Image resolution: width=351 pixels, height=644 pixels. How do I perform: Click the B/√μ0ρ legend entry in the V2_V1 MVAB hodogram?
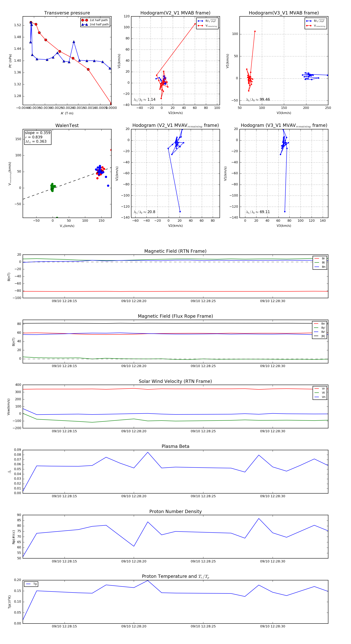coord(207,21)
